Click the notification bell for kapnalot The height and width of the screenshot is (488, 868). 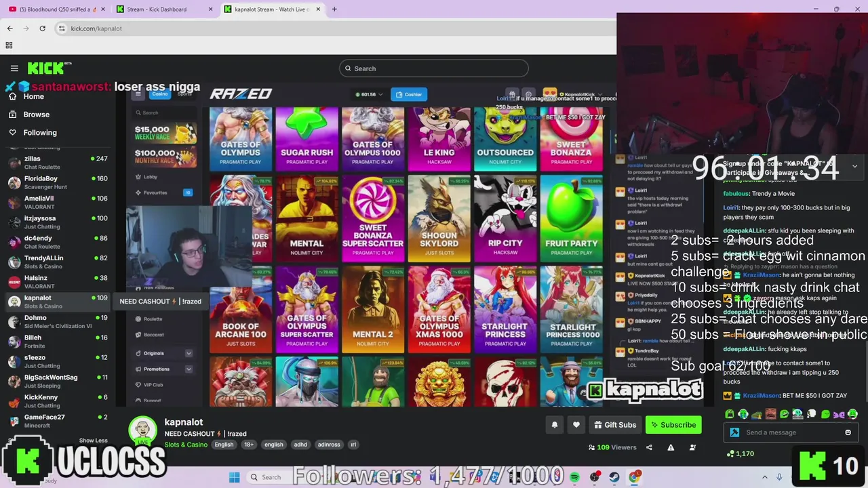click(554, 425)
